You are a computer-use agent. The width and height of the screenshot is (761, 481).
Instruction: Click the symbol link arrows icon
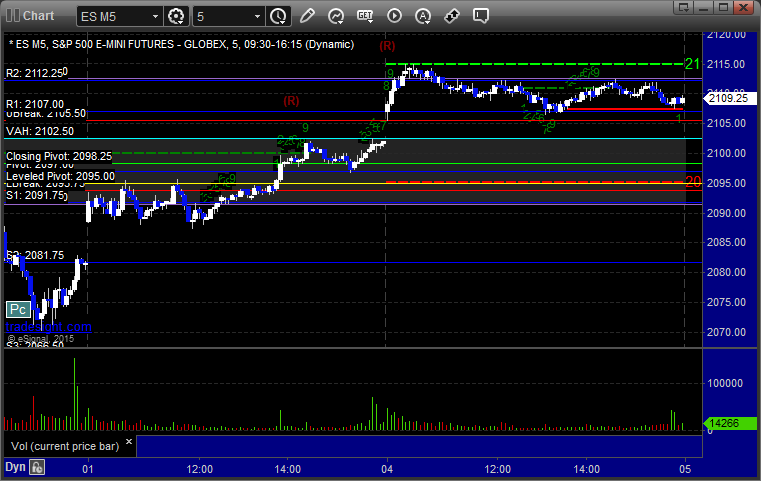(x=452, y=16)
